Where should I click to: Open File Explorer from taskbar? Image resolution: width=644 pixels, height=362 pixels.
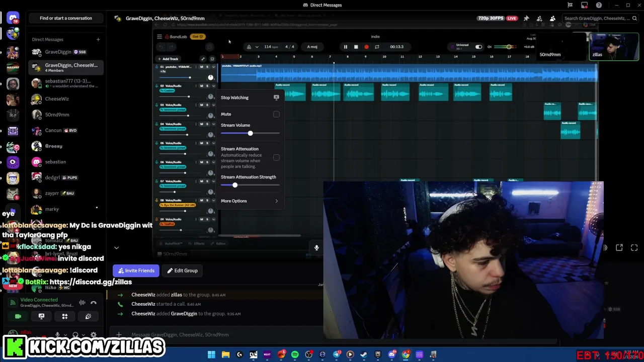point(225,354)
